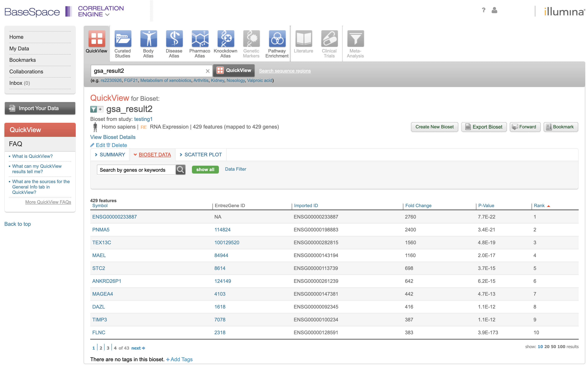Open Collaborations in sidebar menu
This screenshot has width=588, height=367.
pos(26,72)
